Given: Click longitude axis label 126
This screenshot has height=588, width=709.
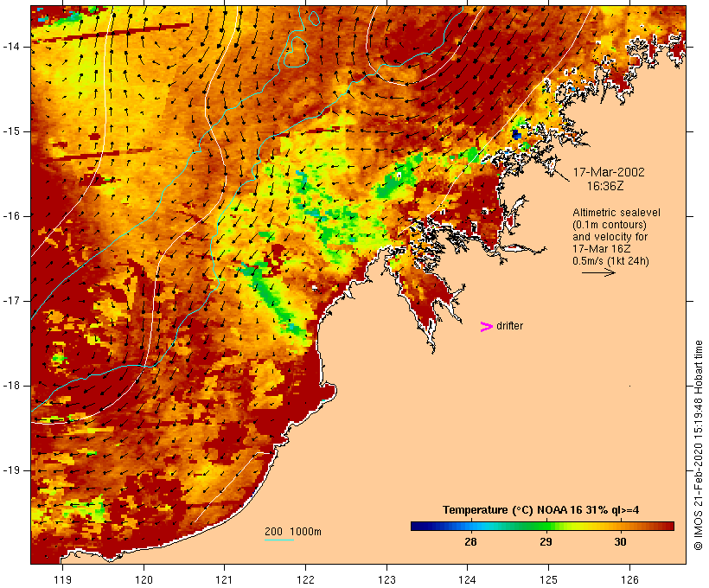Looking at the screenshot, I should (x=629, y=579).
